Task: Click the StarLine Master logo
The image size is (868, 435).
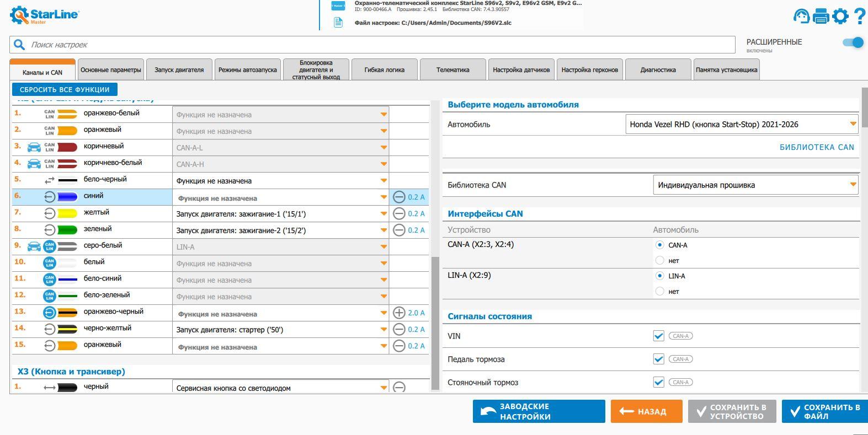Action: (x=44, y=15)
